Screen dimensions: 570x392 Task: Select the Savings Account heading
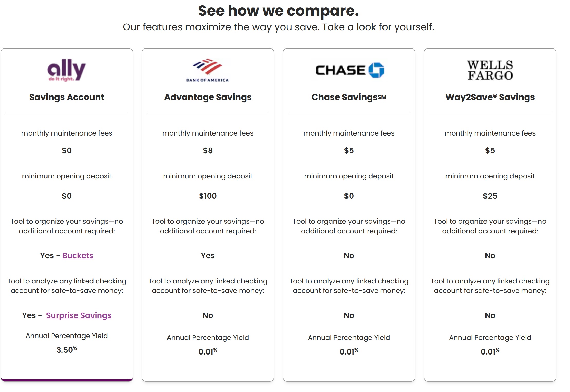67,97
